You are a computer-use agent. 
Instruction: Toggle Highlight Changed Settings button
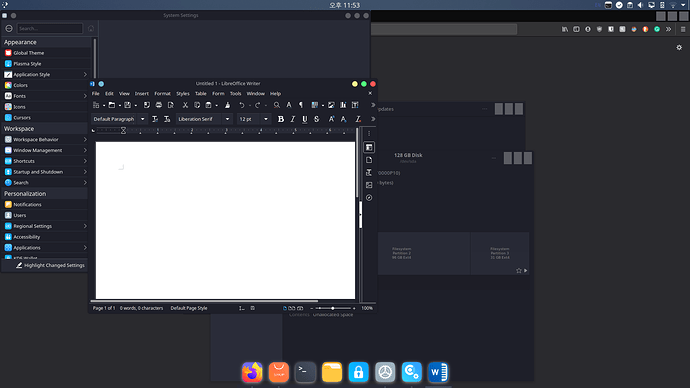pyautogui.click(x=50, y=265)
